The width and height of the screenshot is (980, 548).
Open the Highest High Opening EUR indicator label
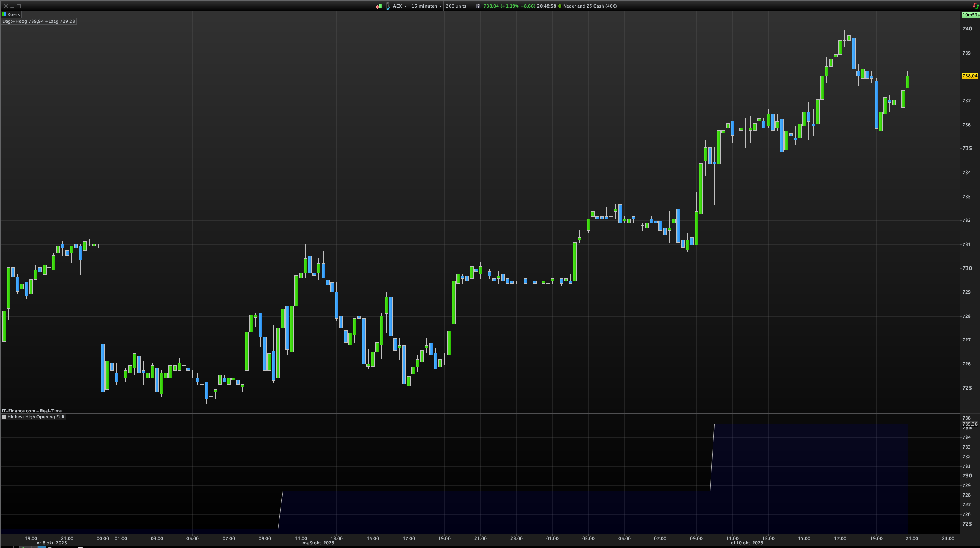(x=36, y=417)
